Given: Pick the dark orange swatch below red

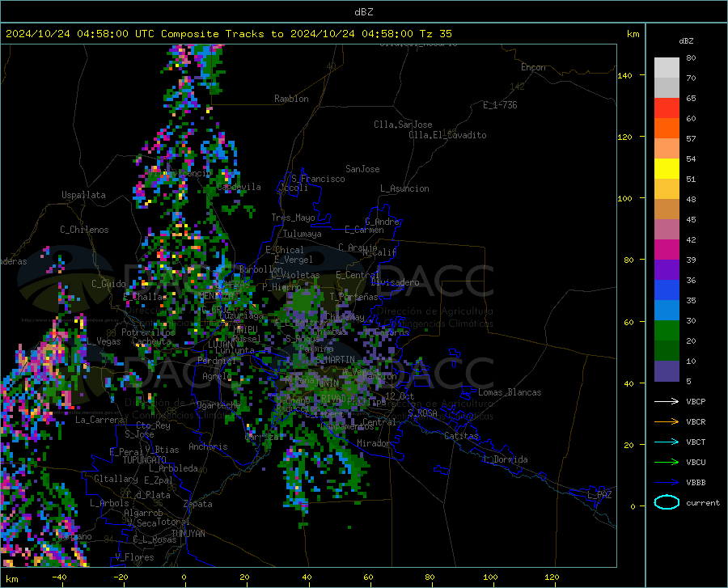Looking at the screenshot, I should pyautogui.click(x=667, y=129).
